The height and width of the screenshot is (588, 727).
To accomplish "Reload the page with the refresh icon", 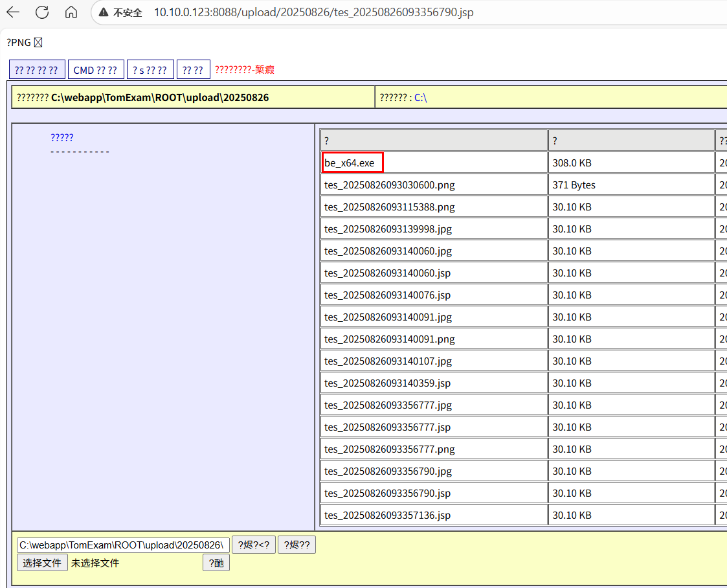I will (42, 12).
